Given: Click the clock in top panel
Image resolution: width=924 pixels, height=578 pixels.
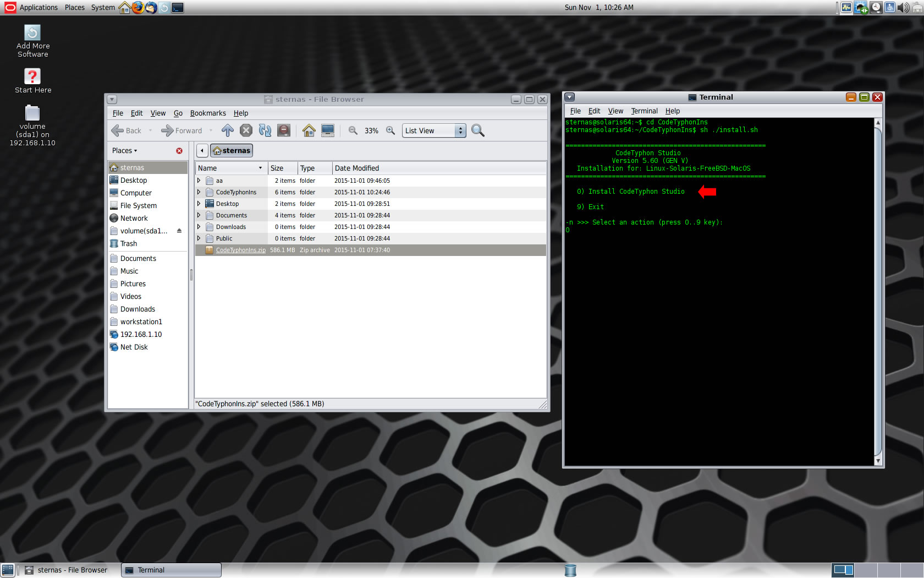Looking at the screenshot, I should [x=598, y=7].
